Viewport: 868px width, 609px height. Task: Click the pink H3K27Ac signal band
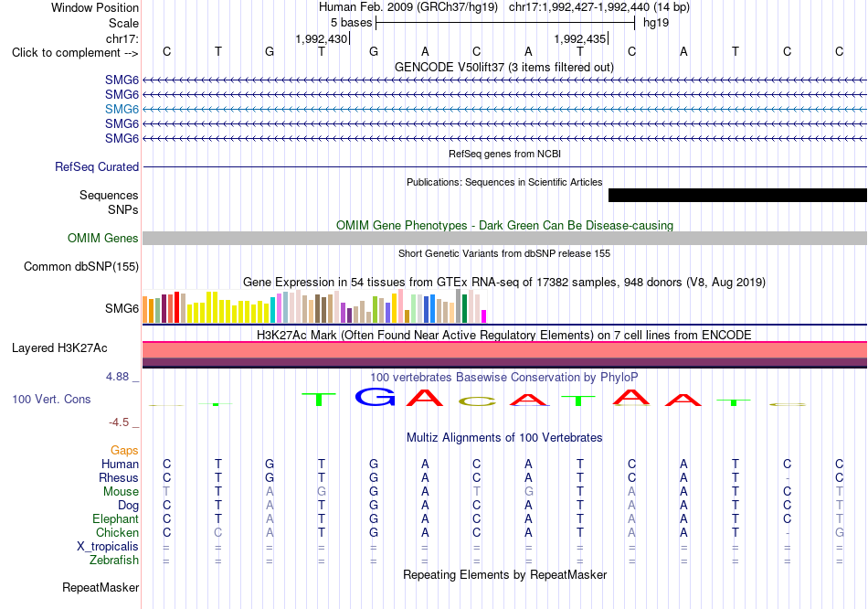tap(505, 350)
